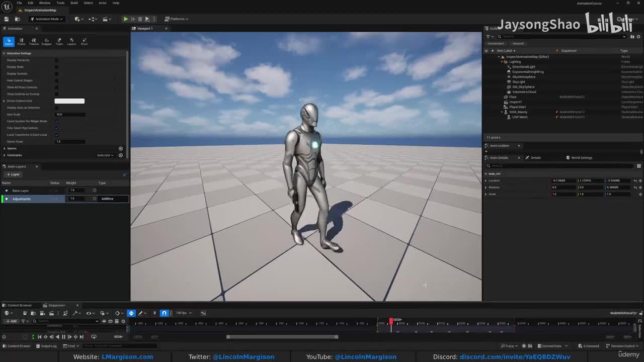
Task: Add a constraint with plus circle icon
Action: point(120,155)
